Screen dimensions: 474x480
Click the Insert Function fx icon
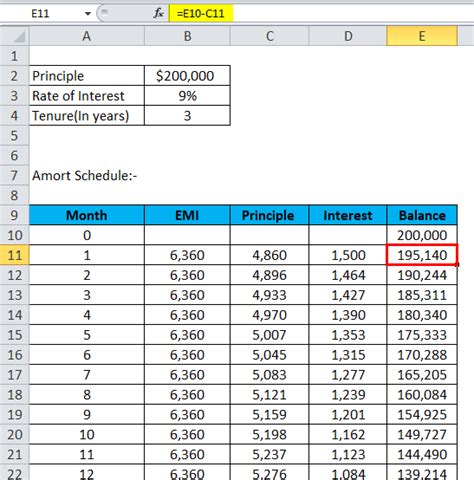(x=158, y=14)
